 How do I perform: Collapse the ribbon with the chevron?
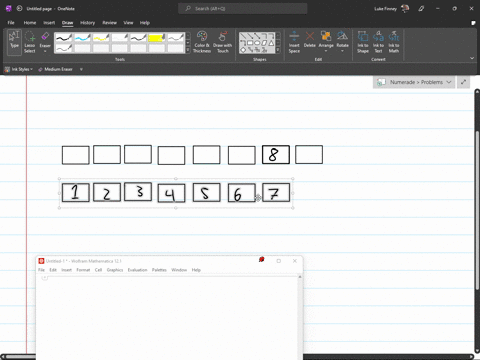(x=472, y=58)
